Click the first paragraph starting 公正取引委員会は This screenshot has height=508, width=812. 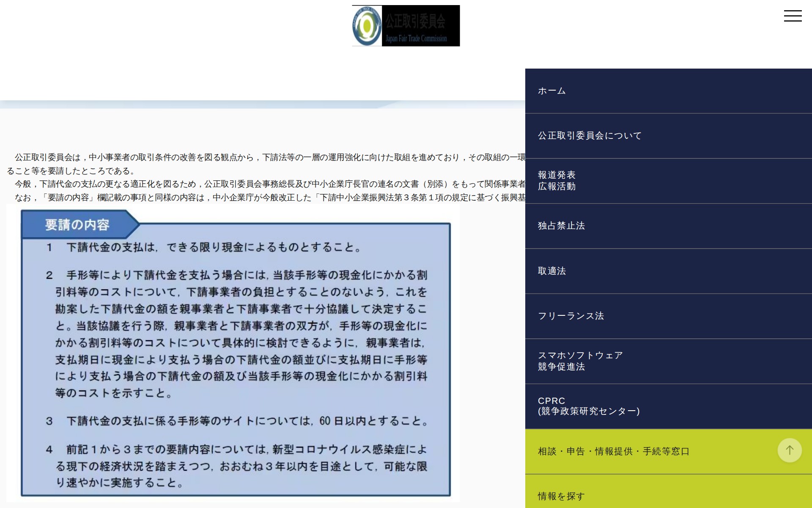(266, 158)
